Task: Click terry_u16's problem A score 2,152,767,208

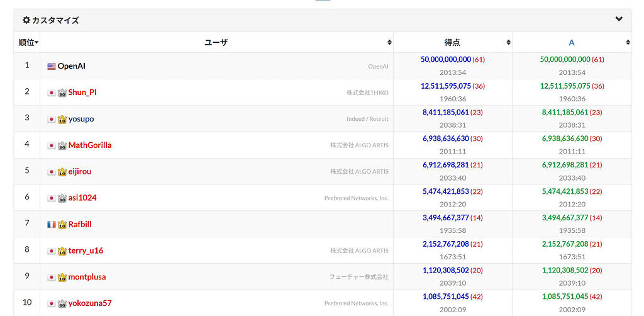Action: click(x=565, y=244)
